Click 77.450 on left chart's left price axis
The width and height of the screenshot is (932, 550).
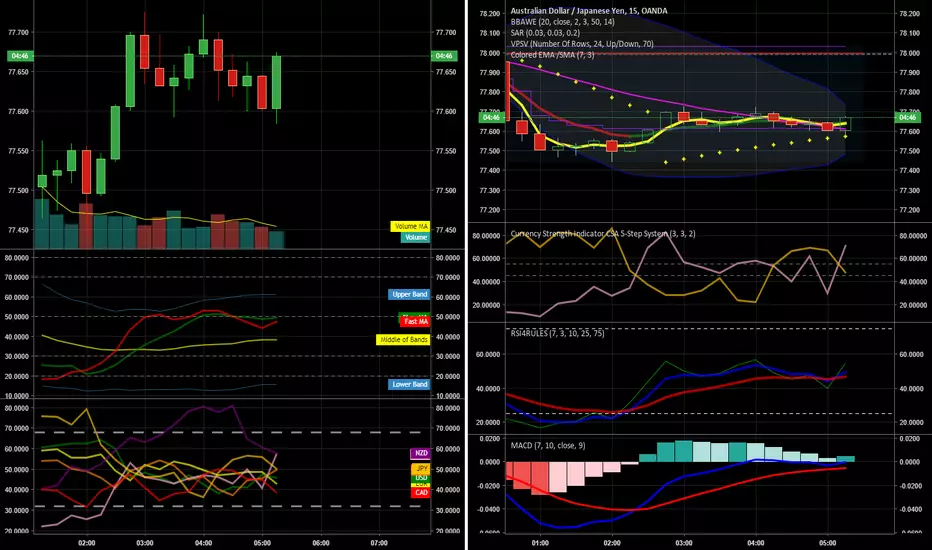[18, 230]
